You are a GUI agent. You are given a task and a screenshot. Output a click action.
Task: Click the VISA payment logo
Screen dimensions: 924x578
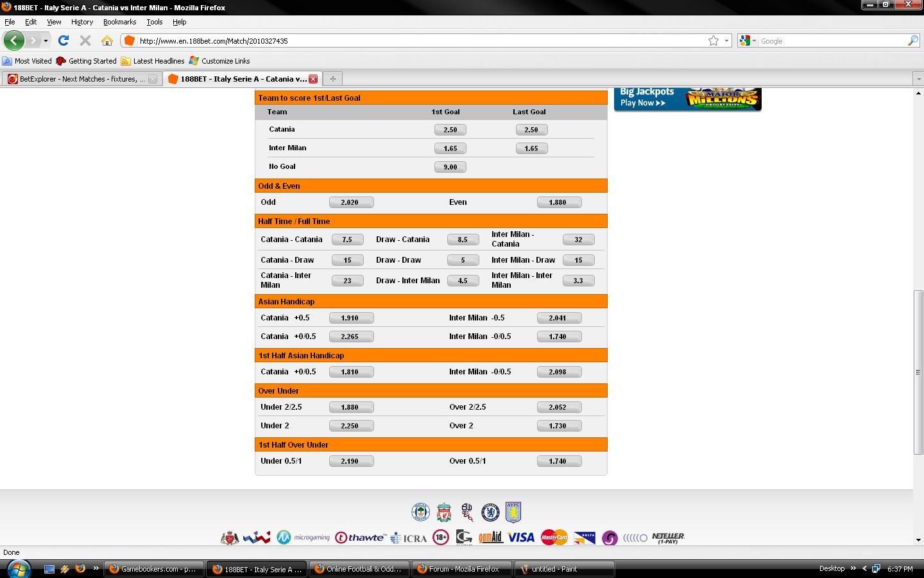[521, 538]
